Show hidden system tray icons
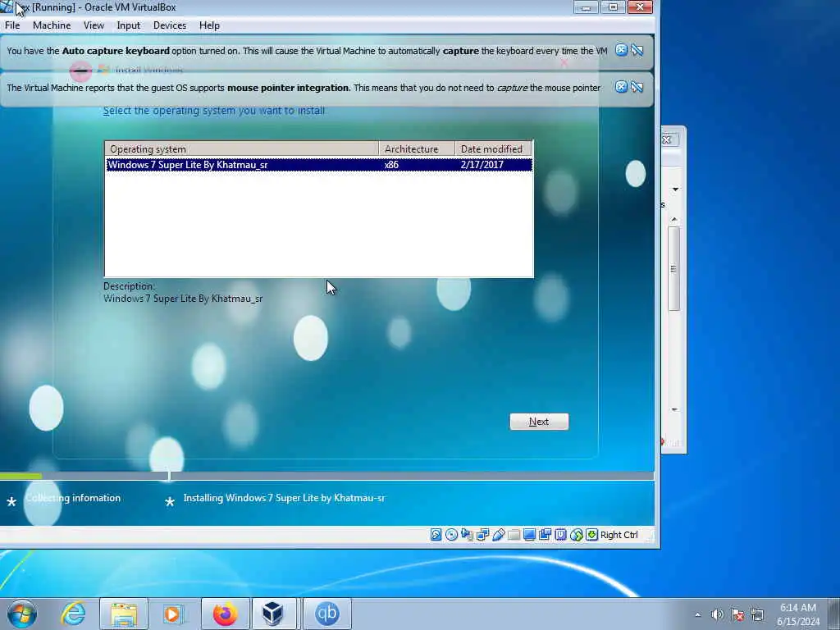840x630 pixels. pyautogui.click(x=697, y=614)
